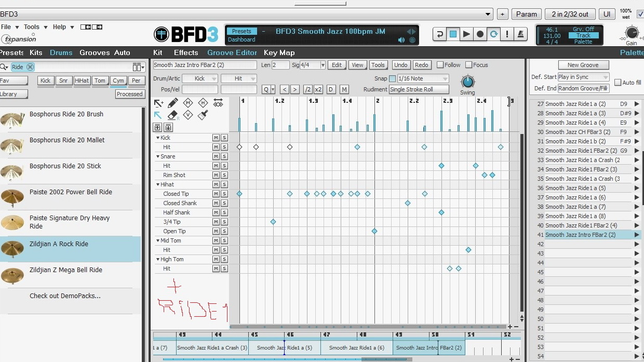Mute the Snare Rim Shot lane
This screenshot has height=362, width=644.
[x=216, y=175]
